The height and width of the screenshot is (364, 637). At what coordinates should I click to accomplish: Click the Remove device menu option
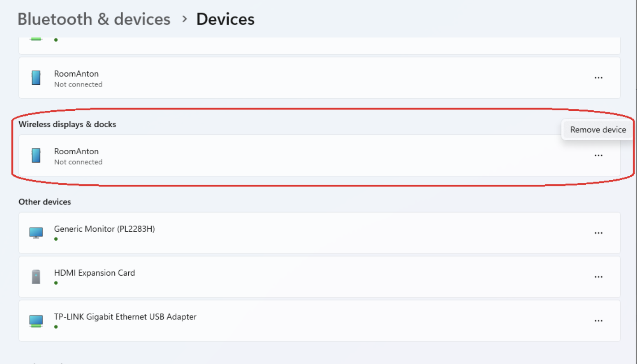[598, 130]
